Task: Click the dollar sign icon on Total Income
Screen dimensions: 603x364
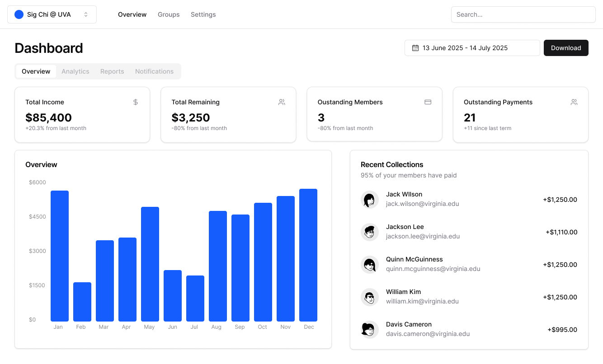Action: (136, 102)
